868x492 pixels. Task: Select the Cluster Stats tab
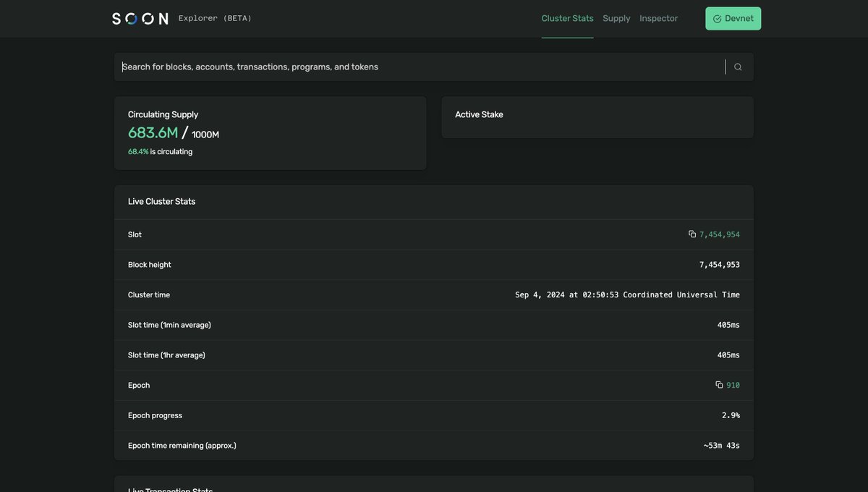pyautogui.click(x=567, y=17)
